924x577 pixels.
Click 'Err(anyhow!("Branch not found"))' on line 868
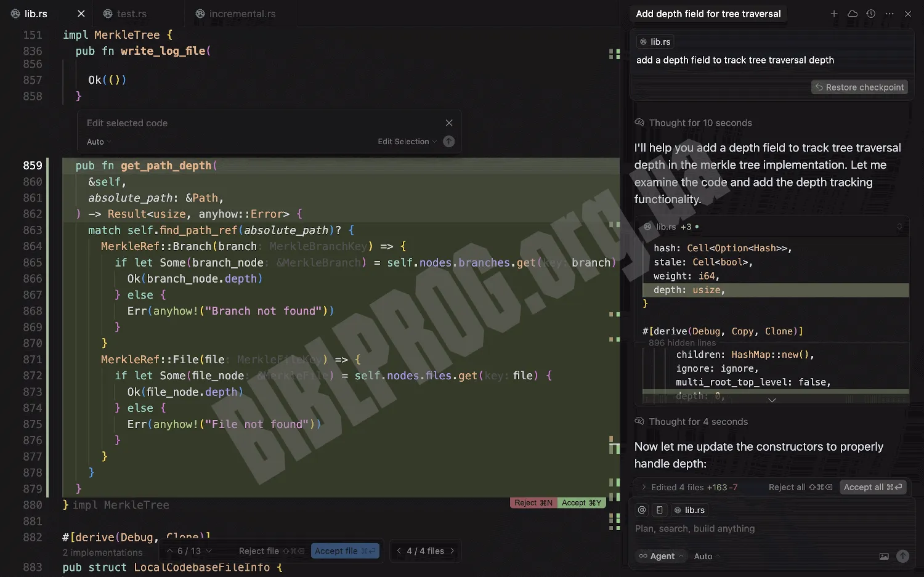(231, 311)
